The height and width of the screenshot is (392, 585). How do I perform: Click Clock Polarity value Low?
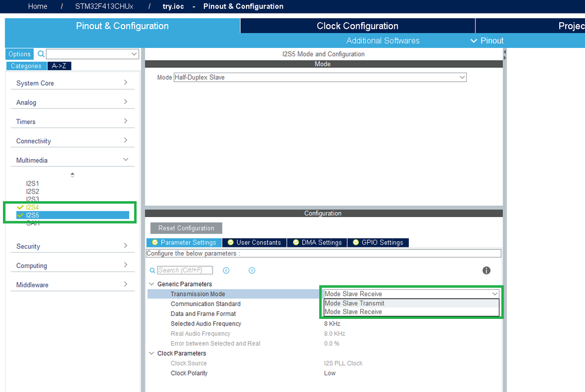[330, 373]
